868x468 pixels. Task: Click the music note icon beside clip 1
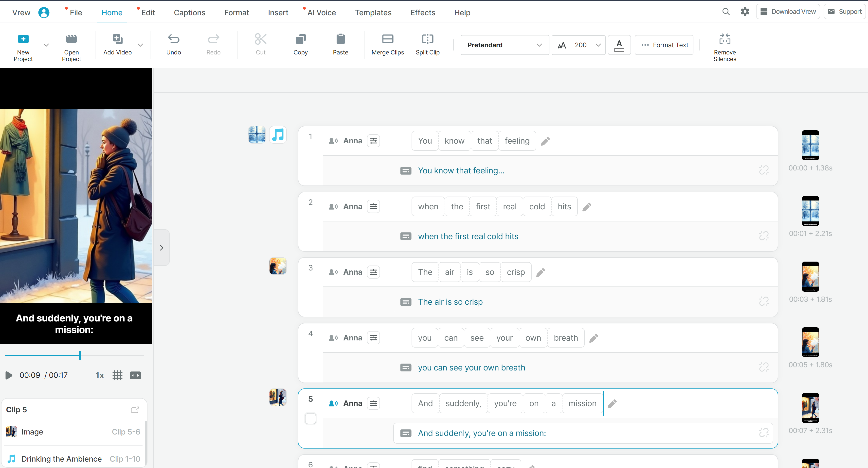278,135
